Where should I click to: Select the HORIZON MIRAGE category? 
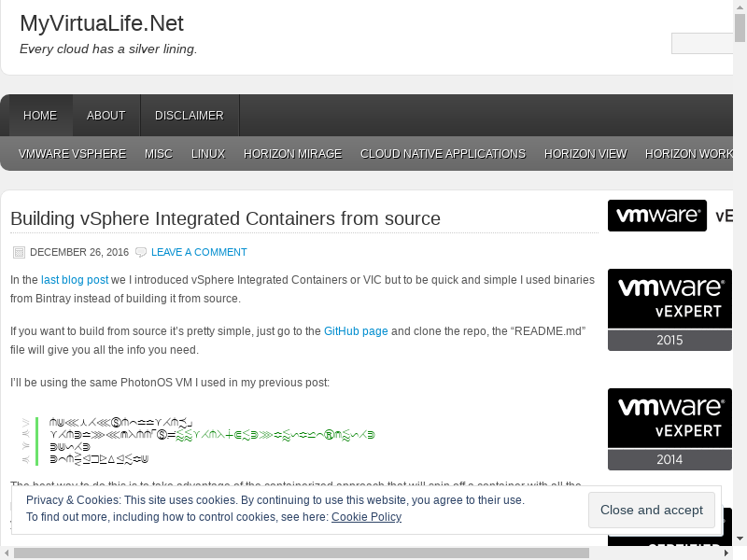click(292, 154)
